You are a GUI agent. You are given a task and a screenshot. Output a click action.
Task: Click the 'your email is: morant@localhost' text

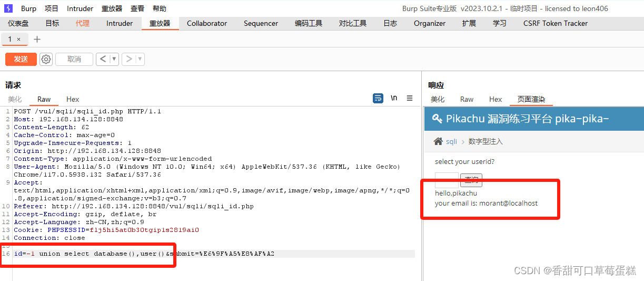click(486, 203)
